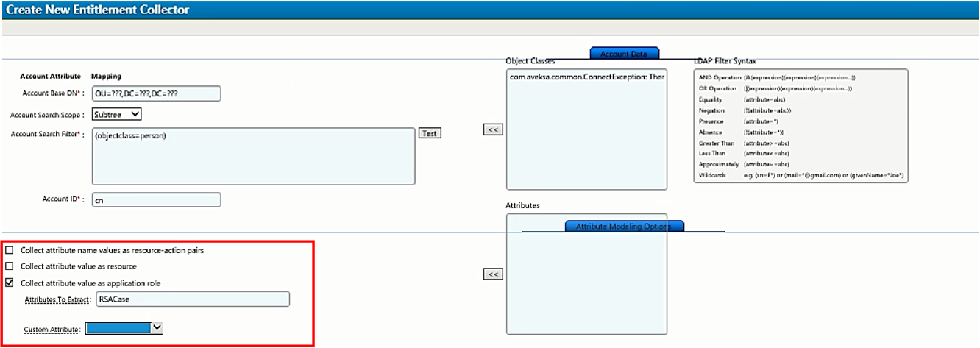Click inside the Account Search Filter box
The image size is (980, 348).
(253, 155)
